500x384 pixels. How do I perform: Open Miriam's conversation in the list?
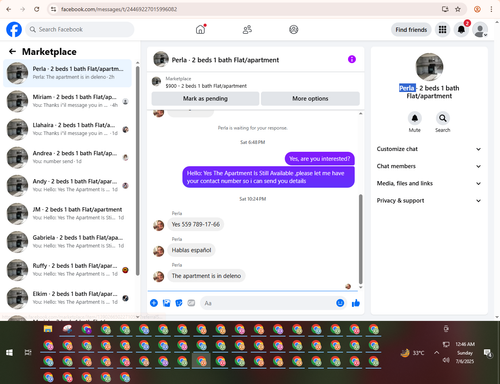point(67,101)
